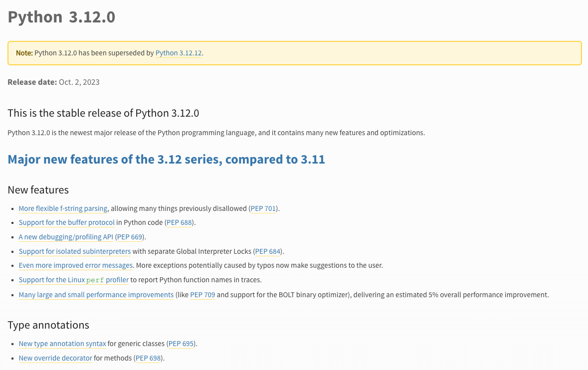Click the 'More flexible f-string parsing' link

(63, 208)
